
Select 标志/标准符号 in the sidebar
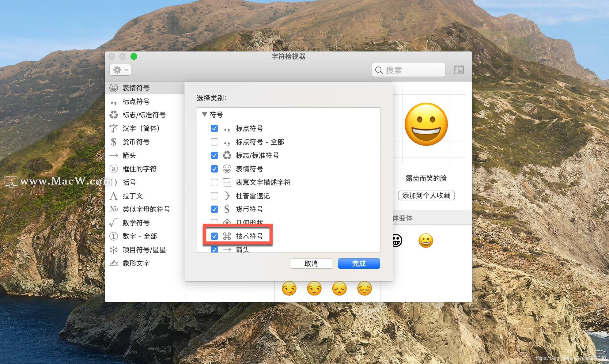click(x=144, y=115)
